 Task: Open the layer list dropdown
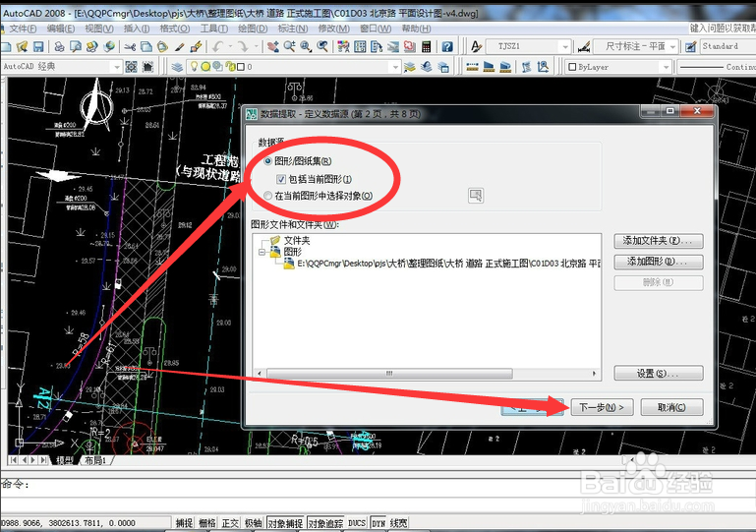click(395, 67)
